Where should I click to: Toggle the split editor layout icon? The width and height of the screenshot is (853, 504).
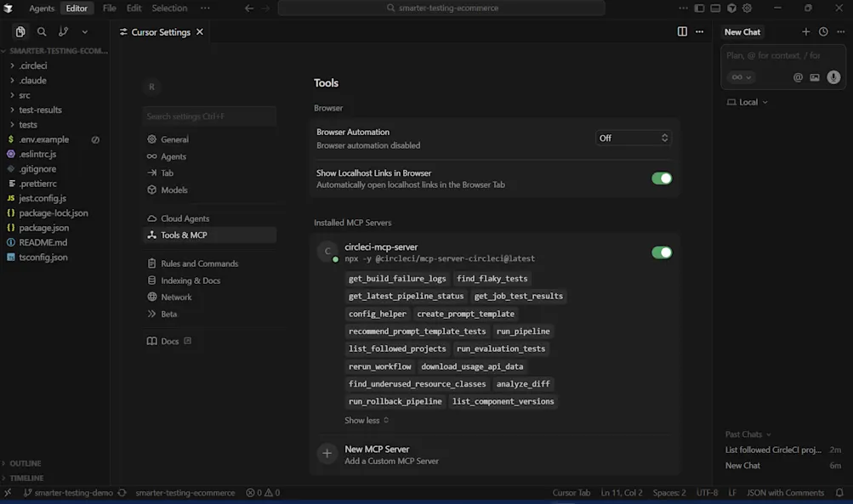coord(682,31)
